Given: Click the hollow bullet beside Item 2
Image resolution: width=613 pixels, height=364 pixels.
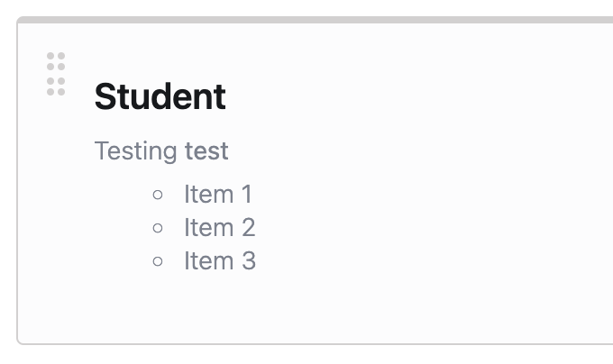Looking at the screenshot, I should point(159,228).
